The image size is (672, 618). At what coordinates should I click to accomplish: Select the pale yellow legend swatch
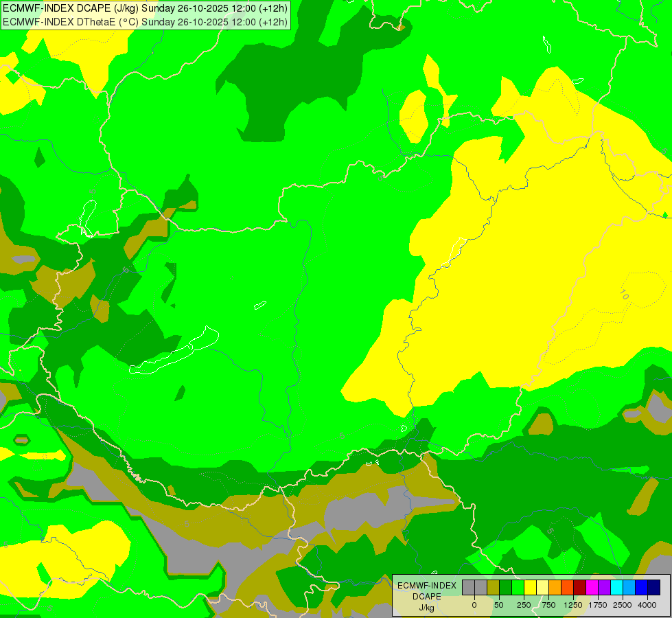pos(542,588)
